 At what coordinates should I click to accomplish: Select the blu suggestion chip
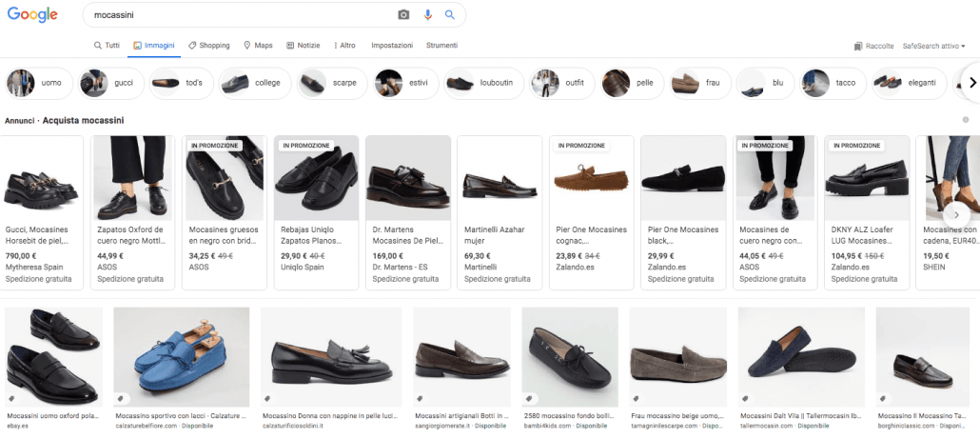765,83
